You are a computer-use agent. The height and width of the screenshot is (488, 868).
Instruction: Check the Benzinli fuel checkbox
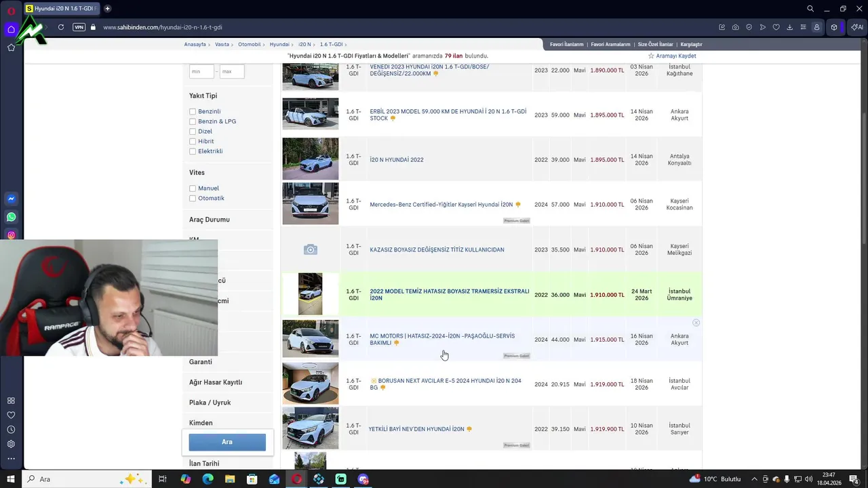click(x=193, y=111)
